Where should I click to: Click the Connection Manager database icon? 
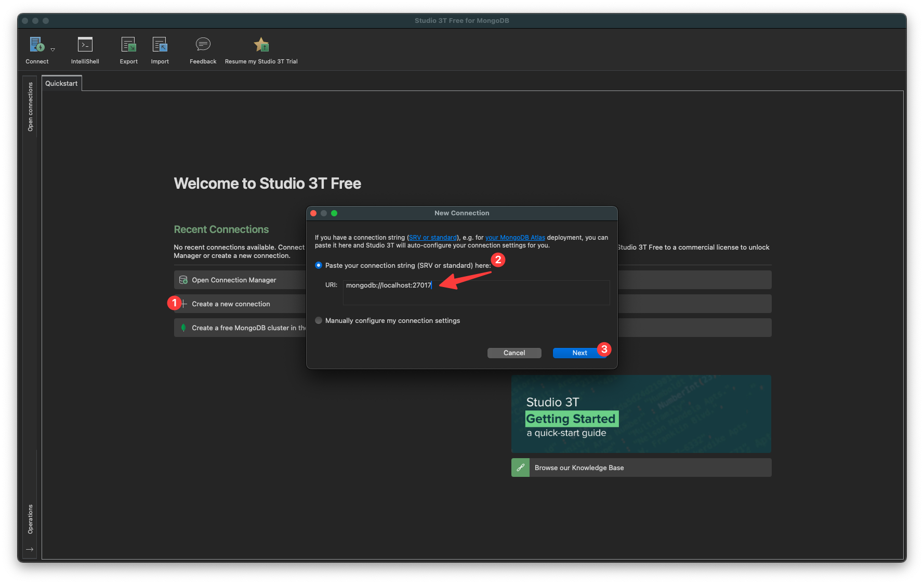click(183, 280)
